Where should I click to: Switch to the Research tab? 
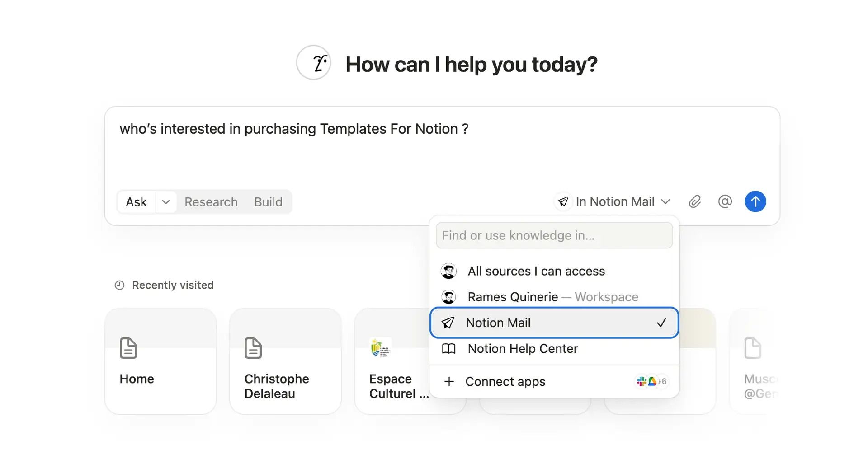(x=211, y=202)
